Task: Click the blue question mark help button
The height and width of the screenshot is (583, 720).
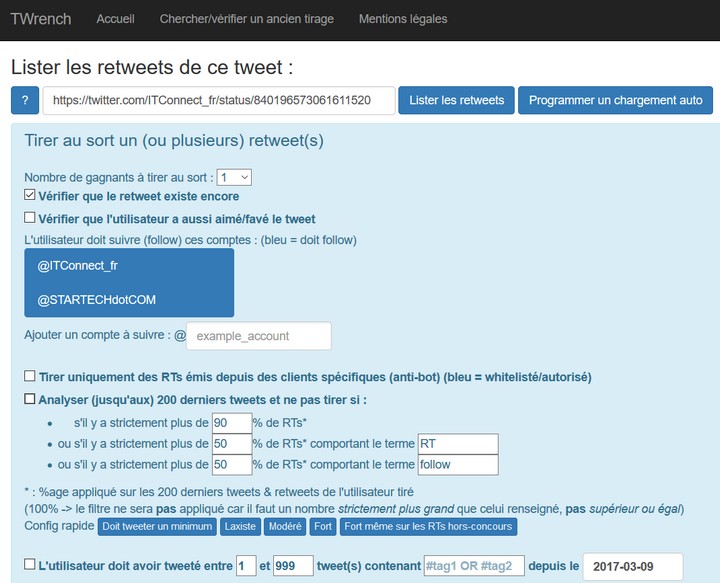Action: (x=24, y=100)
